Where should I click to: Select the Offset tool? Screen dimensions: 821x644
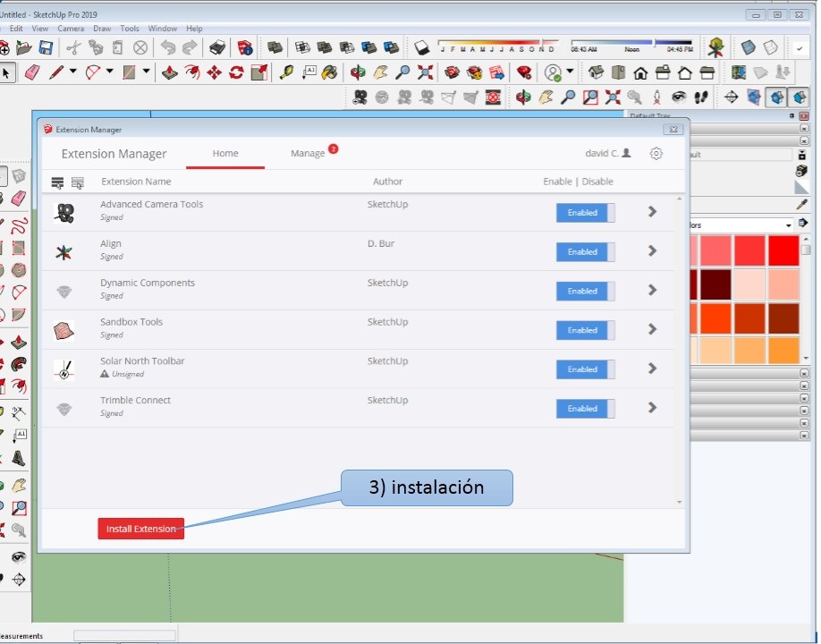[192, 72]
